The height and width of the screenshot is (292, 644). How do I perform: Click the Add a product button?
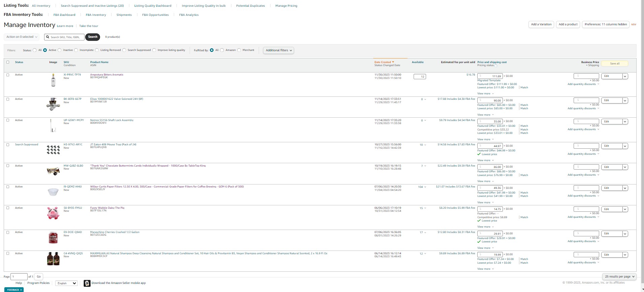click(x=568, y=24)
